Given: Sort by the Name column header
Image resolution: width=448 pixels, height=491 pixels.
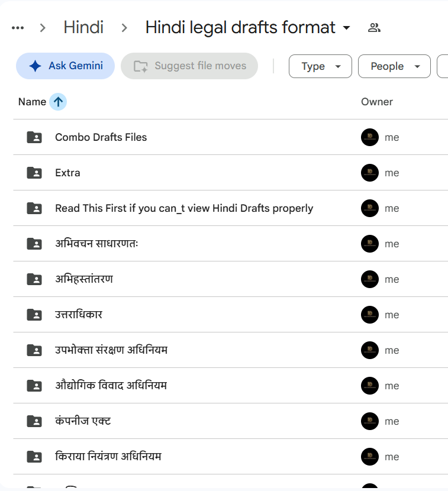Looking at the screenshot, I should pyautogui.click(x=32, y=102).
